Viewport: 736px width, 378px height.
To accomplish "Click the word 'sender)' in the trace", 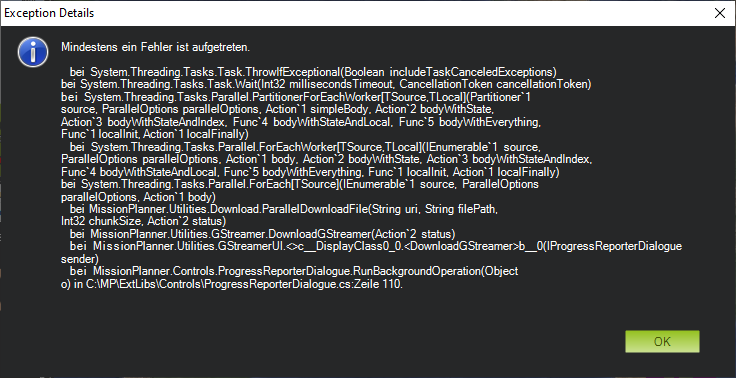I will [80, 259].
